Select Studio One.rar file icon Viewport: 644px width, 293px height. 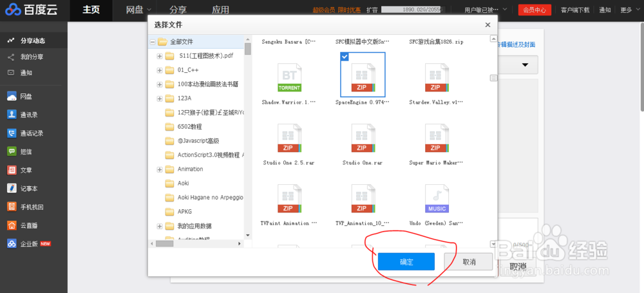[x=363, y=138]
